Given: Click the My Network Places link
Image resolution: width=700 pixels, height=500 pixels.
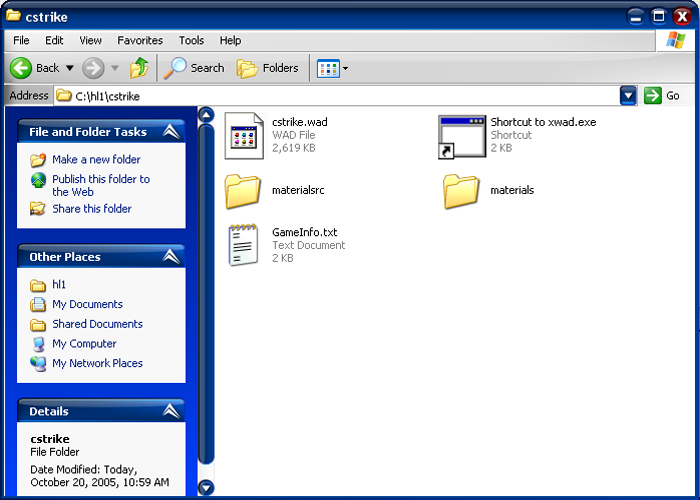Looking at the screenshot, I should pyautogui.click(x=97, y=364).
